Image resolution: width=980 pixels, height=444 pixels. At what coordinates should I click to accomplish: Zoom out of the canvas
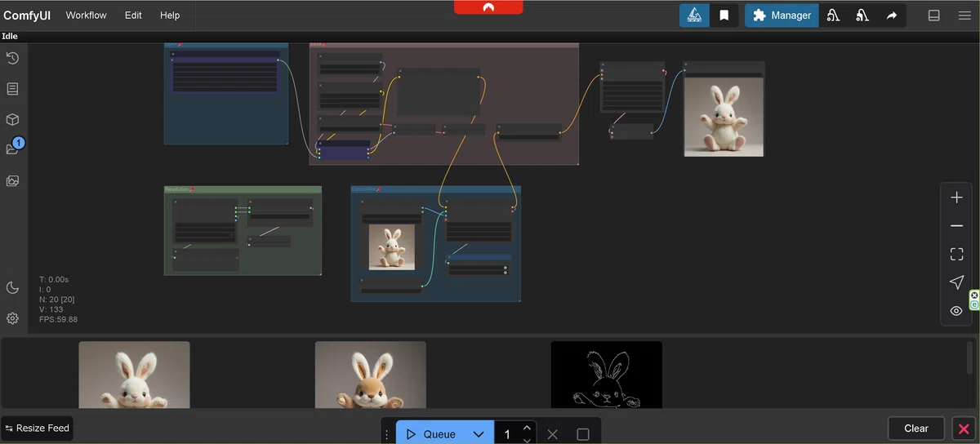pyautogui.click(x=956, y=226)
